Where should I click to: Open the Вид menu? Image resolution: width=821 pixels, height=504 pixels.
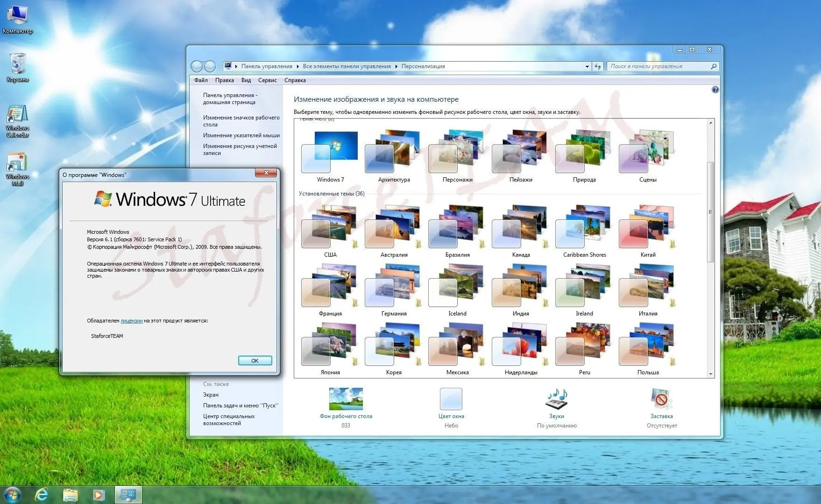(246, 80)
